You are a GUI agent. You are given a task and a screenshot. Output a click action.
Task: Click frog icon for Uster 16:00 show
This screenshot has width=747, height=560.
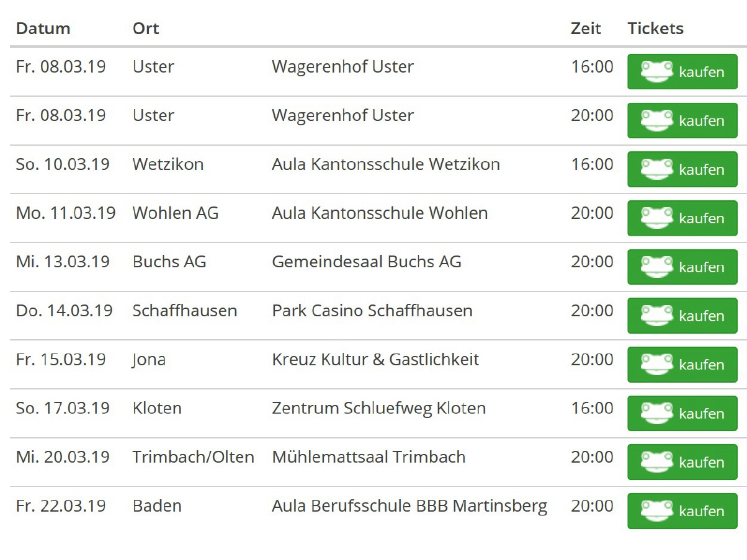tap(657, 71)
